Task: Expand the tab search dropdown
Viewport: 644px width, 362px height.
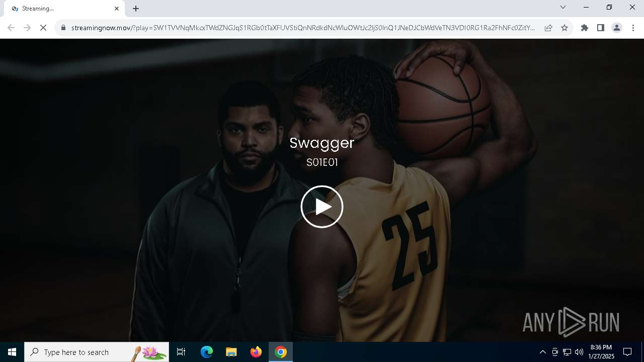Action: click(x=563, y=7)
